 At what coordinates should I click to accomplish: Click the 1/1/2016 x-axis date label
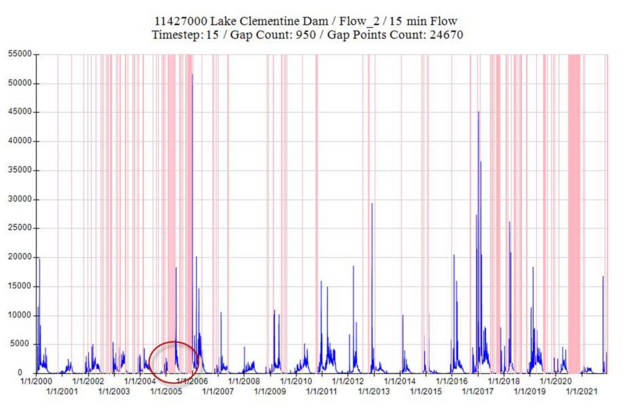pyautogui.click(x=452, y=381)
